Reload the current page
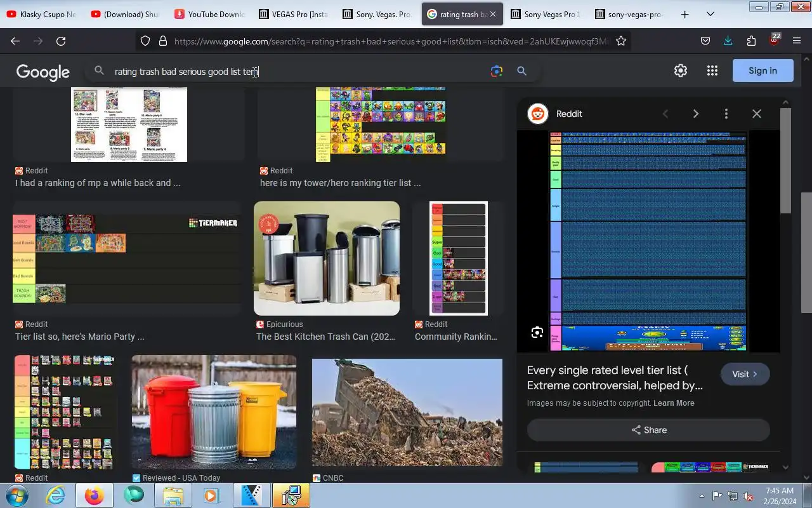This screenshot has width=812, height=508. click(x=61, y=41)
